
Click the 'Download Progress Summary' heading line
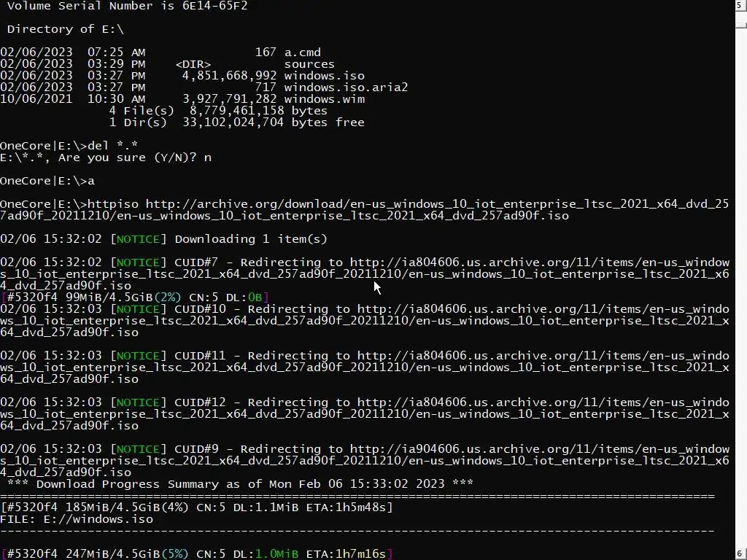click(240, 484)
